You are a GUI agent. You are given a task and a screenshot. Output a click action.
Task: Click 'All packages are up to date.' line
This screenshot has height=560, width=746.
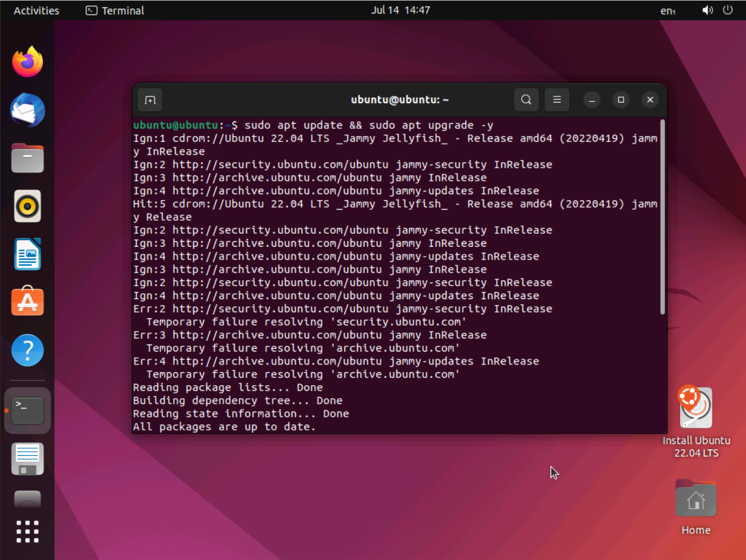(224, 427)
